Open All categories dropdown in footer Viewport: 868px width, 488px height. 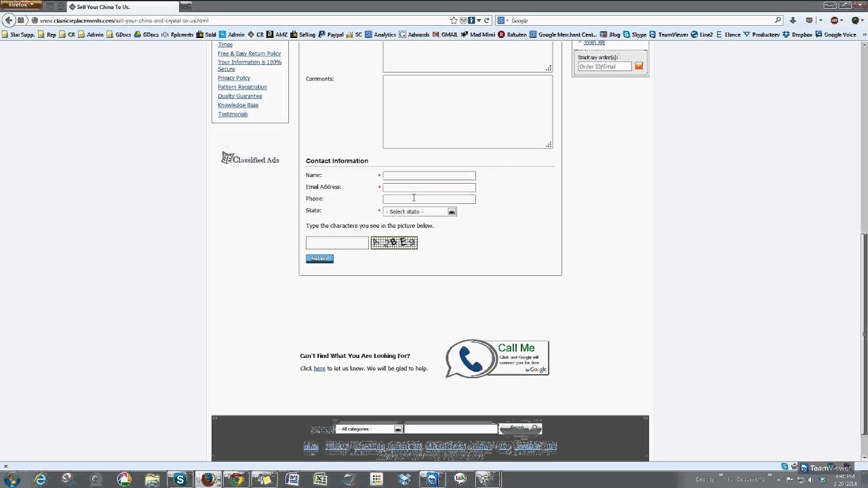click(370, 429)
